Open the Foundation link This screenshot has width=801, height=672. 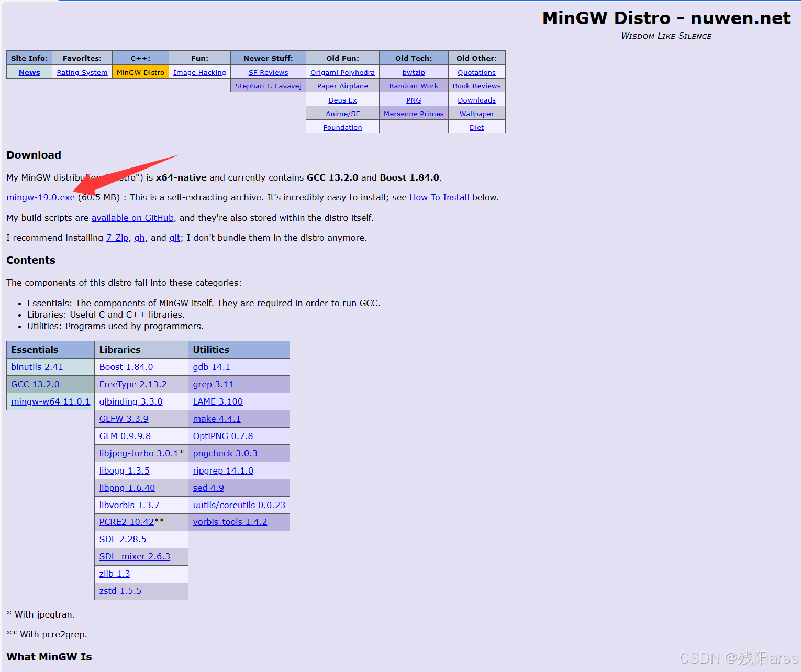[x=342, y=127]
